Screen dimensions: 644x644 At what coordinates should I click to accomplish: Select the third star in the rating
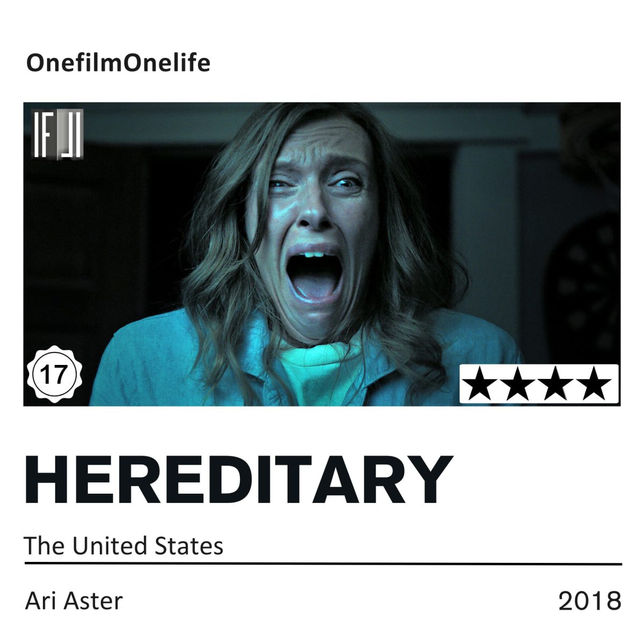point(556,384)
